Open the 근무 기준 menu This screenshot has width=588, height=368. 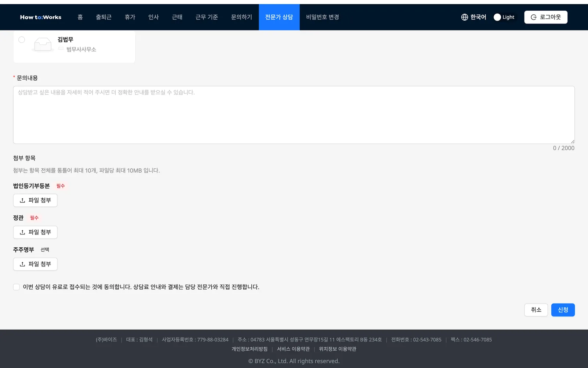207,17
